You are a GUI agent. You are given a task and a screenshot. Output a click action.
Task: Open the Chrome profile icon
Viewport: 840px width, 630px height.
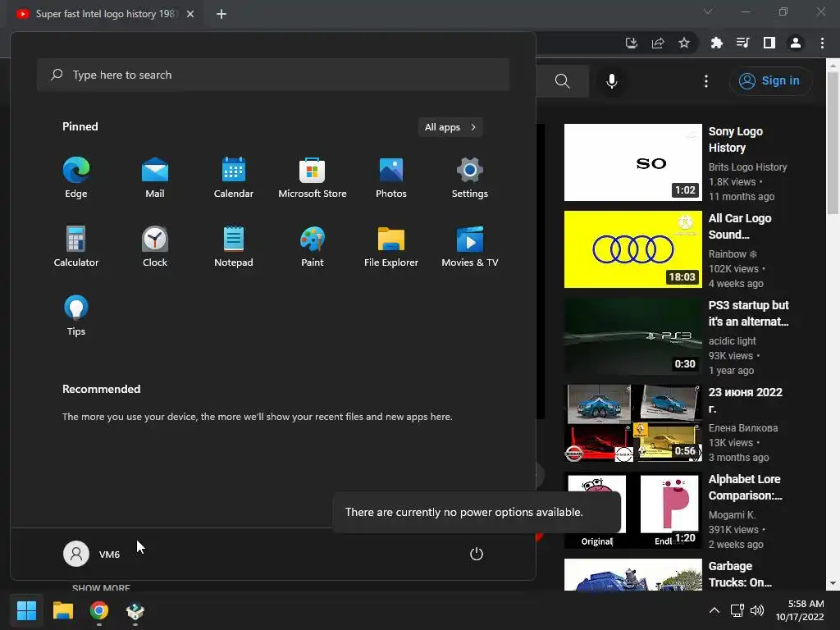(796, 43)
